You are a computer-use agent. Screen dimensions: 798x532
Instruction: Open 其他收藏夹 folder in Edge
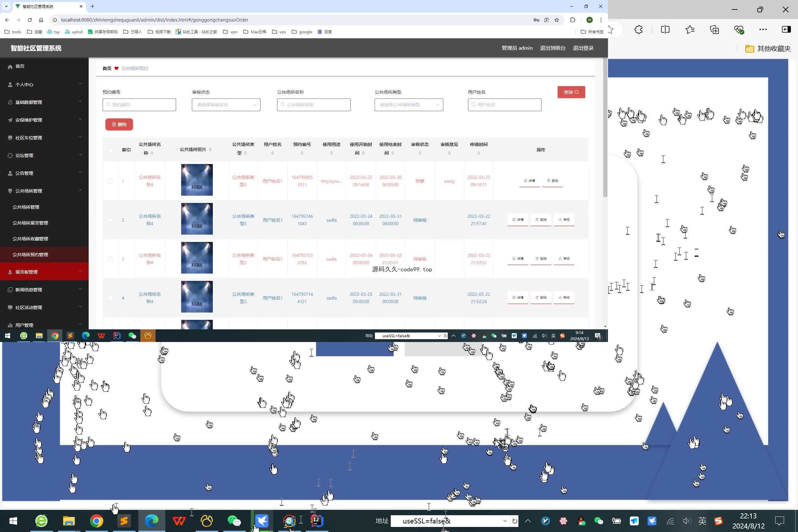point(768,48)
